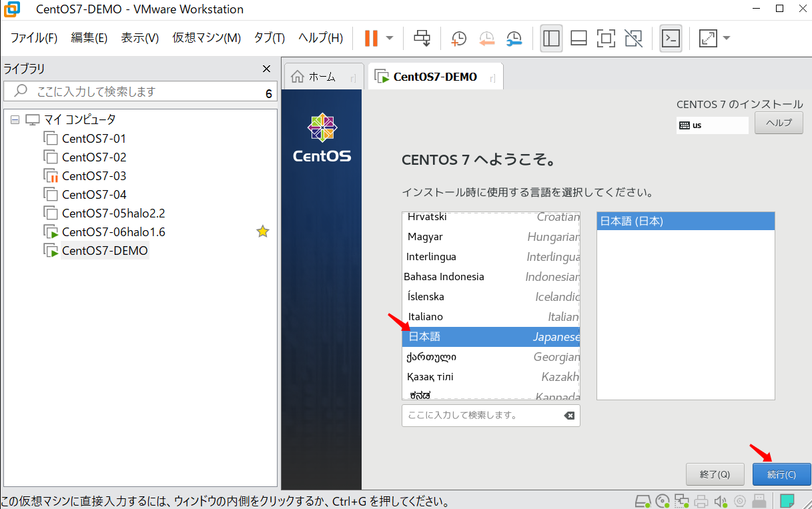
Task: Open the snapshot manager icon
Action: point(514,39)
